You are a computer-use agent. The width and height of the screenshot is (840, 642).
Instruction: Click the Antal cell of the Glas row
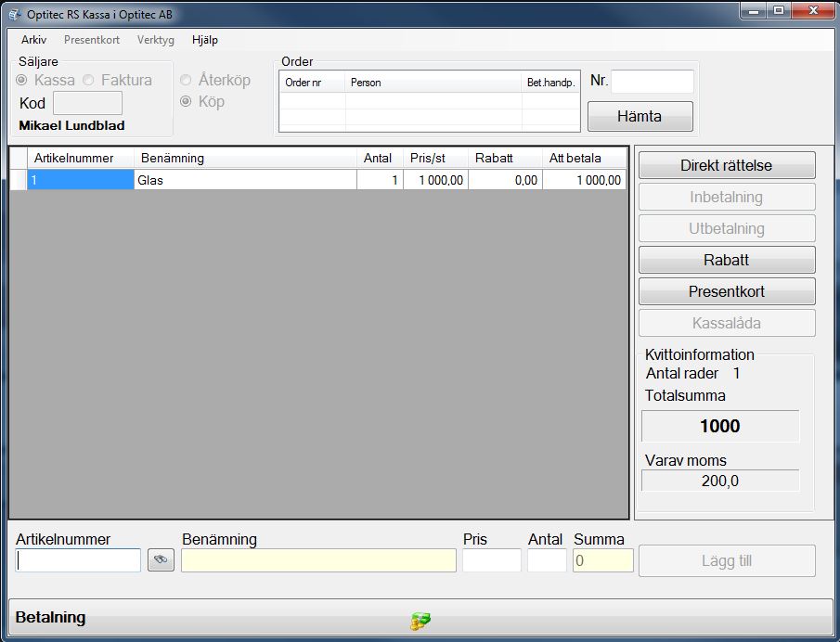click(380, 180)
